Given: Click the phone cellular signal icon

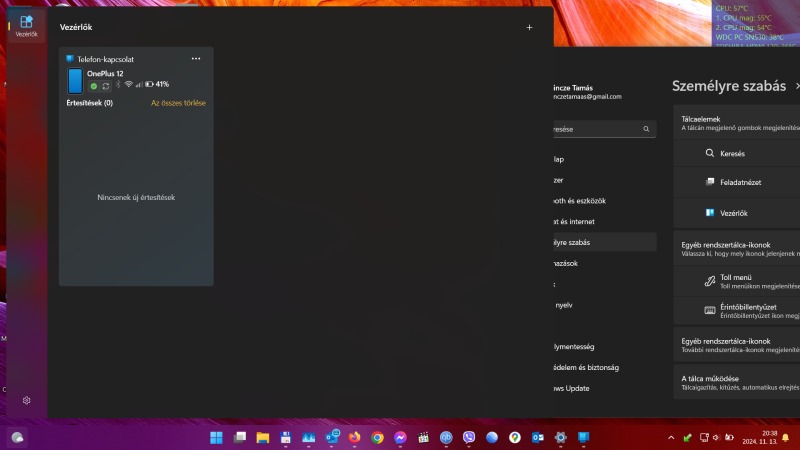Looking at the screenshot, I should (139, 84).
